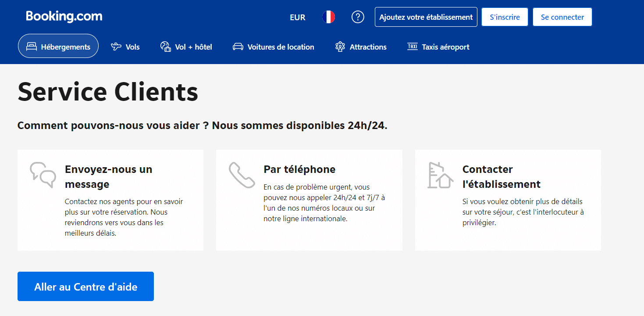Click Ajoutez votre établissement

(x=426, y=17)
